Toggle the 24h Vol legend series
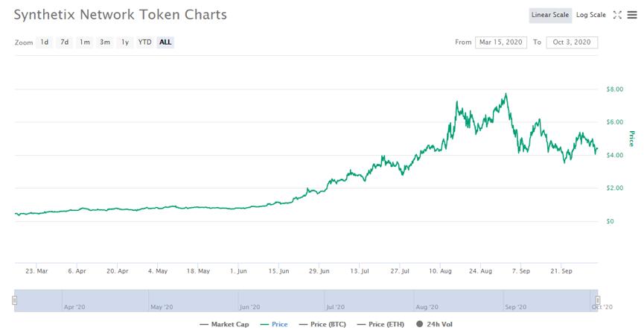Viewport: 644px width, 330px height. pyautogui.click(x=434, y=324)
